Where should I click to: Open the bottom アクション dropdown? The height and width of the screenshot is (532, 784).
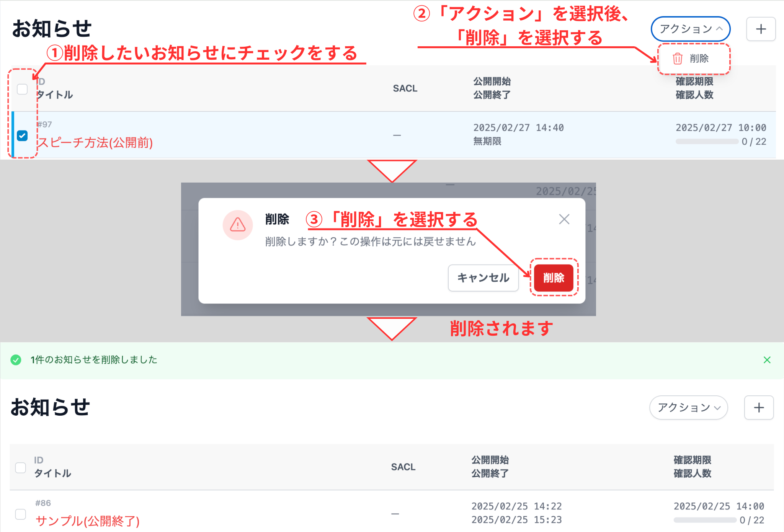(x=688, y=408)
